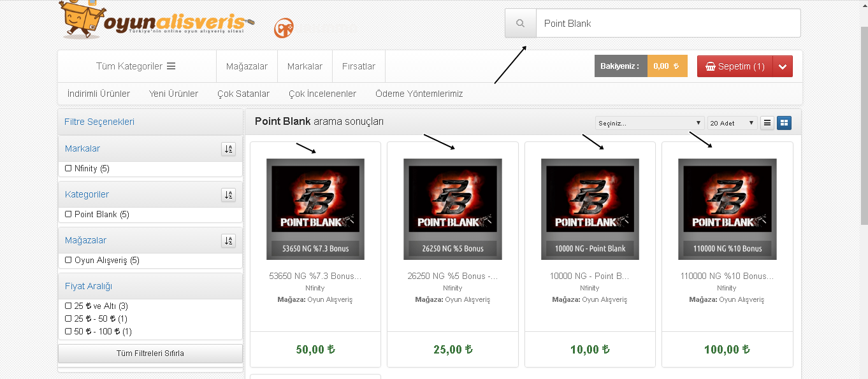Click Mağaza: Oyun Alışveriş under 110000 NG product
868x379 pixels.
pyautogui.click(x=727, y=300)
